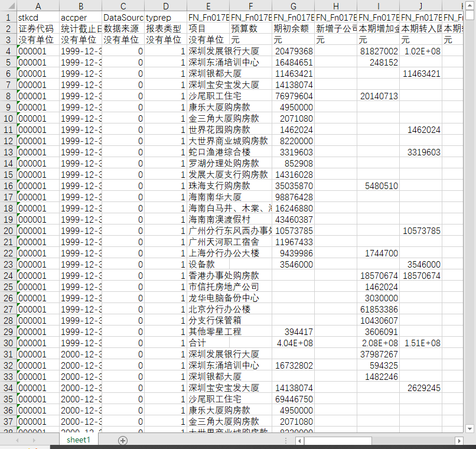
Task: Click the vertical scrollbar thumb
Action: (x=470, y=15)
